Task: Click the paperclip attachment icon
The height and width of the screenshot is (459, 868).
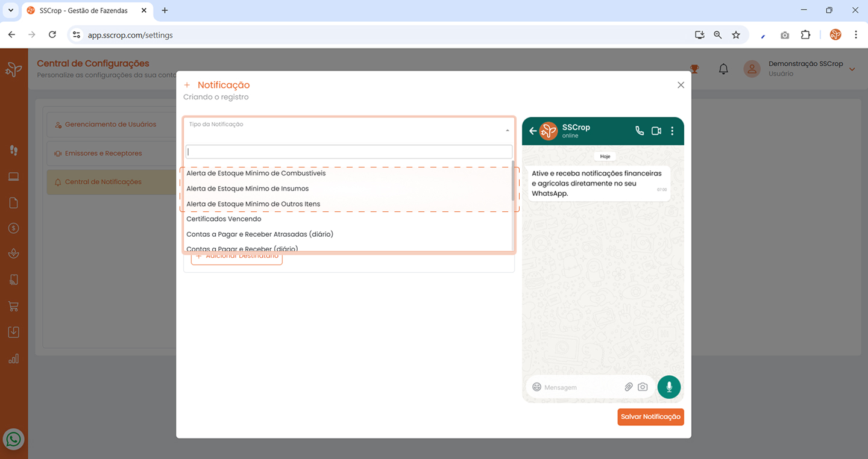Action: [628, 387]
